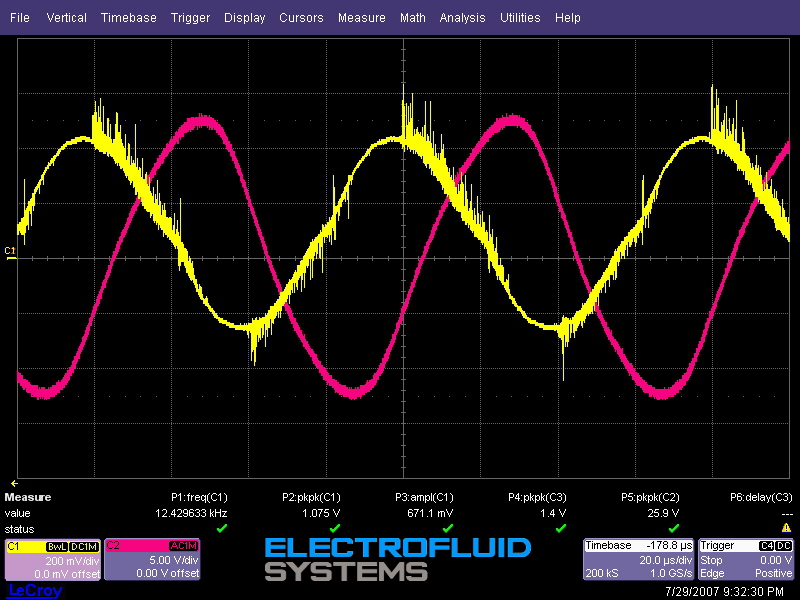Select the P6:delay(C3) measurement header
800x600 pixels.
(x=761, y=497)
